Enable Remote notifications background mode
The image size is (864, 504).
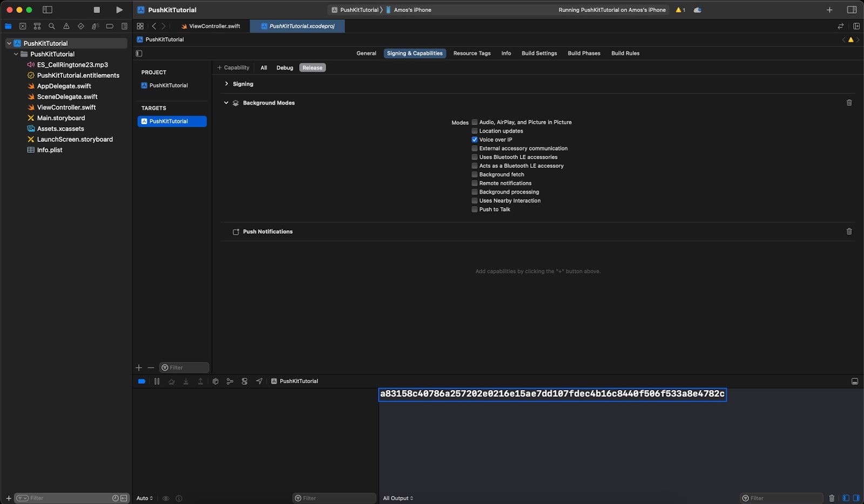(x=475, y=183)
